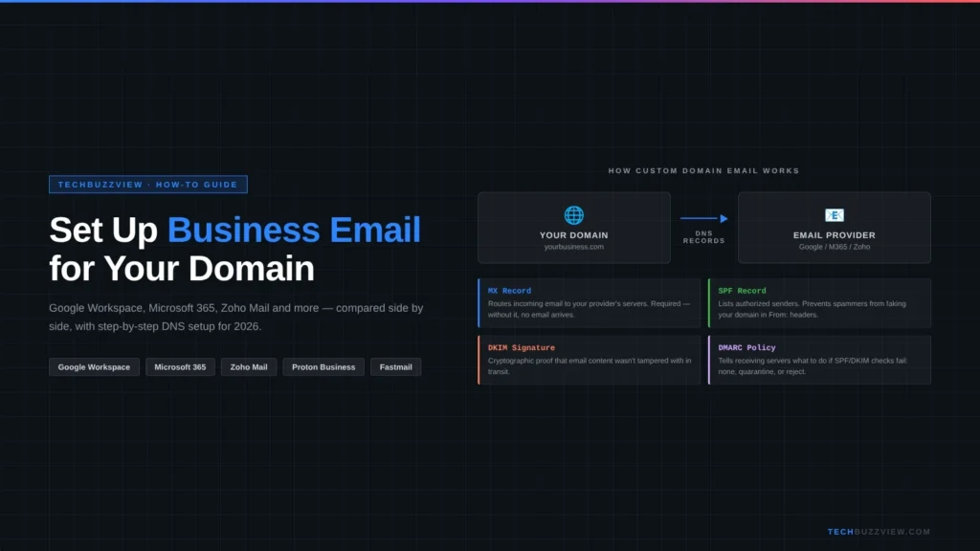
Task: Open the DKIM Signature card
Action: click(x=589, y=360)
